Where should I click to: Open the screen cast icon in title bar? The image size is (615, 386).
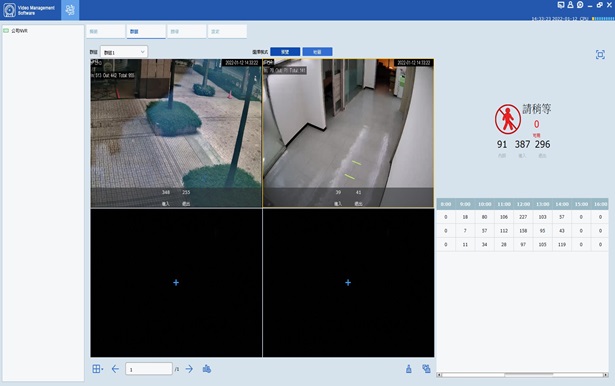click(x=561, y=5)
